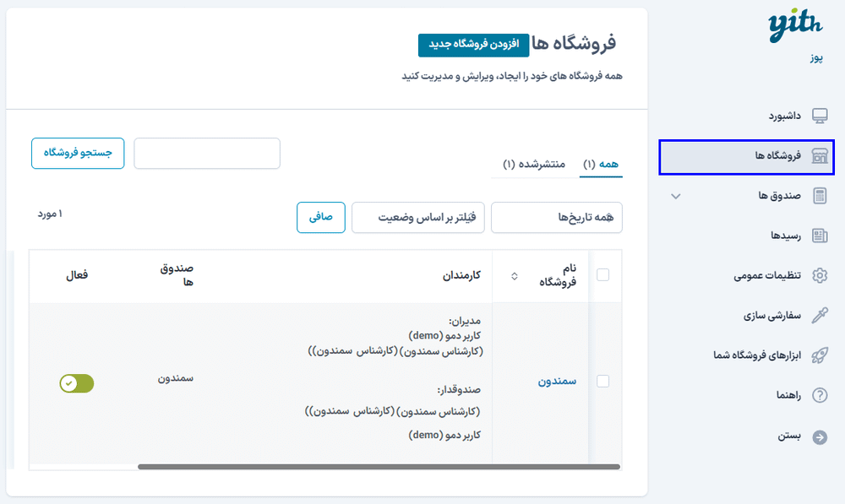Click the question mark icon for راهنما
This screenshot has width=845, height=504.
click(820, 396)
